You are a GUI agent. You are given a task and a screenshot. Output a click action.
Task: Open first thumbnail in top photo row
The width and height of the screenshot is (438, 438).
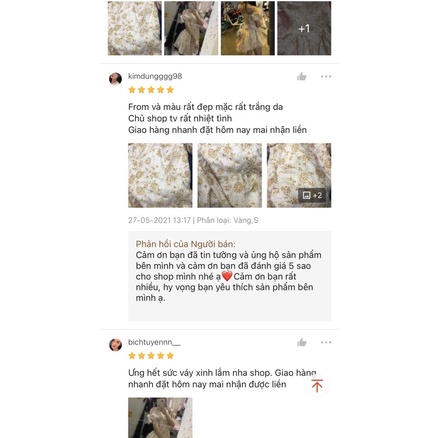point(135,28)
